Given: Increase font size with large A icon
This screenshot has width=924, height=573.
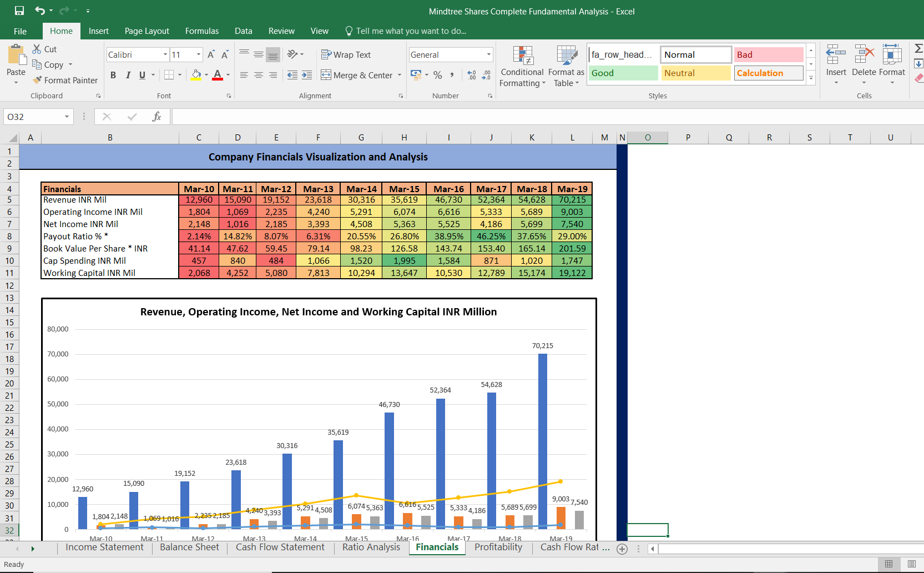Looking at the screenshot, I should coord(211,54).
